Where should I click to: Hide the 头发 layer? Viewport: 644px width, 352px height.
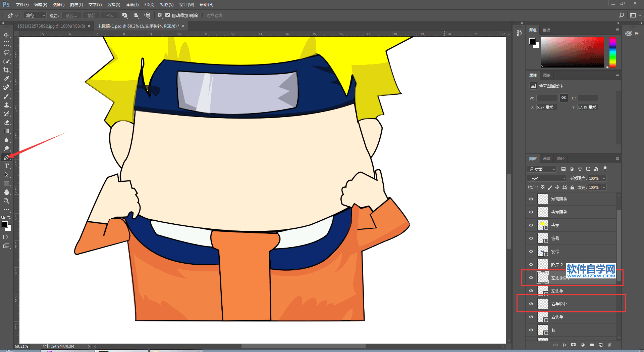(x=531, y=225)
